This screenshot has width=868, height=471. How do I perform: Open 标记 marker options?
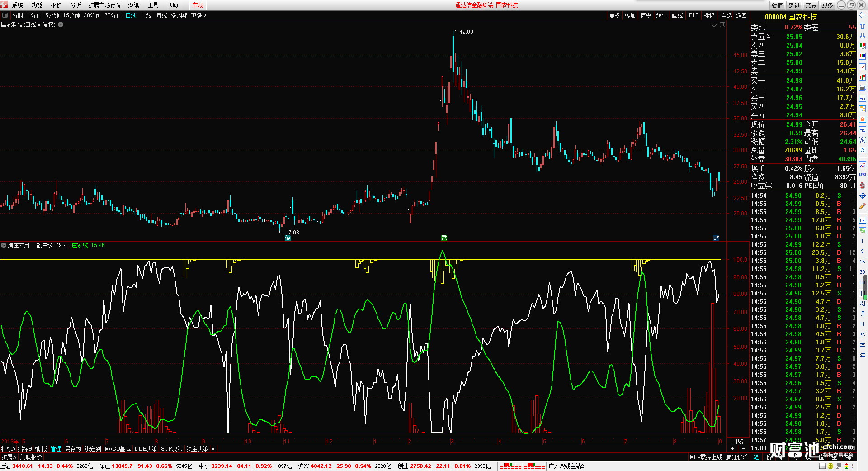[709, 15]
